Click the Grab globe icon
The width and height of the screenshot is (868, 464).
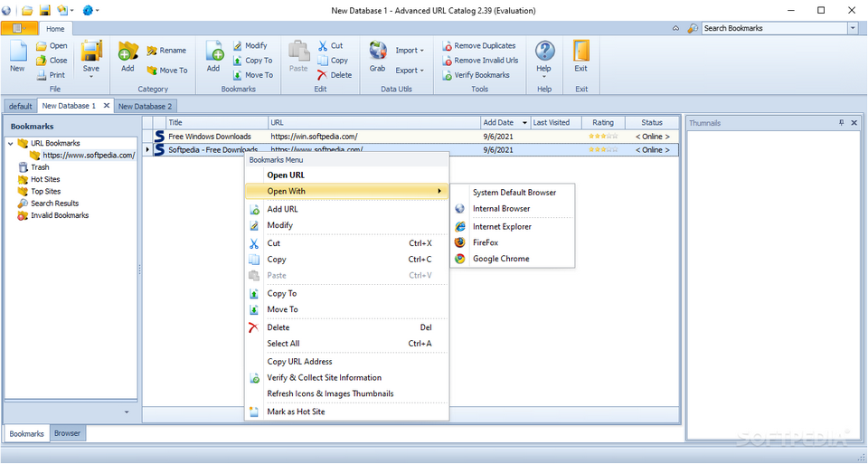(378, 51)
